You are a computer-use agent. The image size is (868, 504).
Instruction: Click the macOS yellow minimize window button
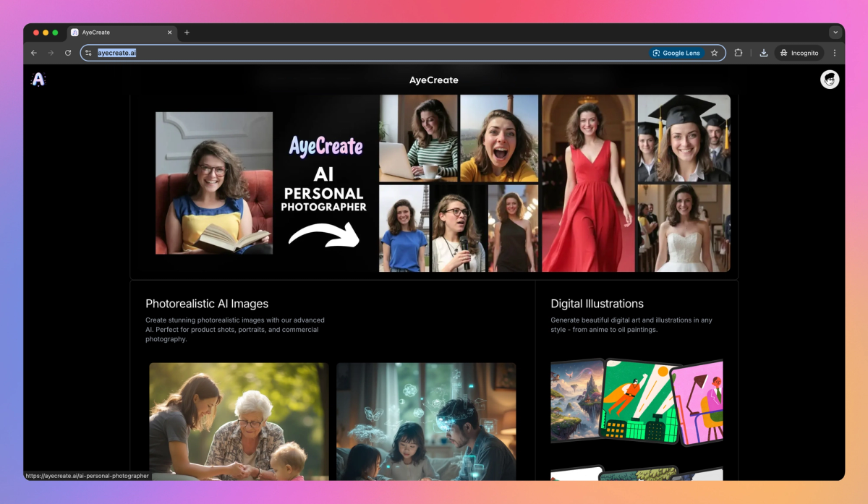(45, 33)
